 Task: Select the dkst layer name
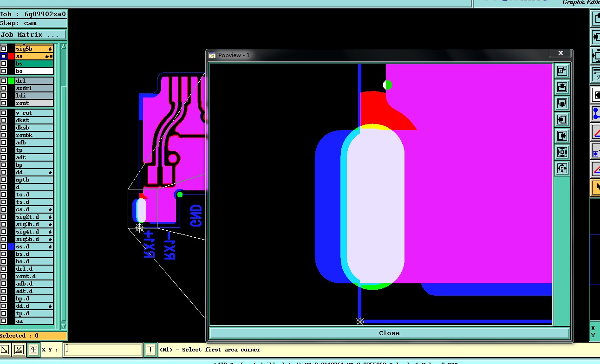click(34, 120)
